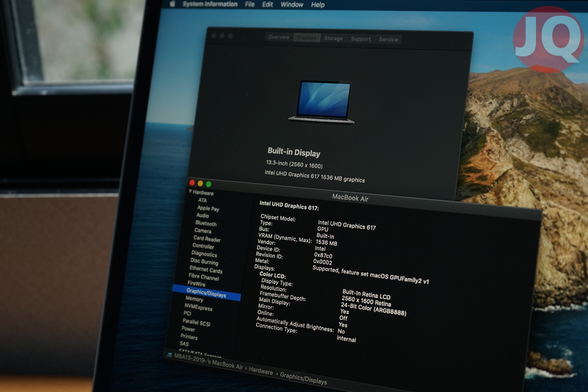The image size is (588, 392).
Task: Click the '0x87c0' Device ID value
Action: [323, 255]
